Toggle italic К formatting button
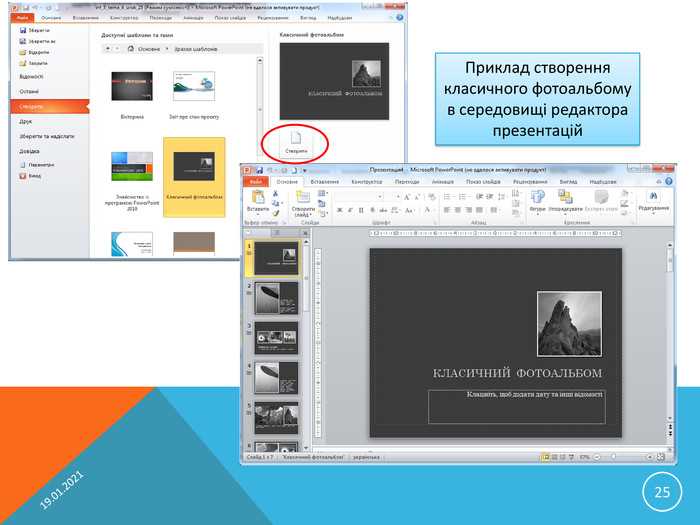700x525 pixels. [350, 210]
